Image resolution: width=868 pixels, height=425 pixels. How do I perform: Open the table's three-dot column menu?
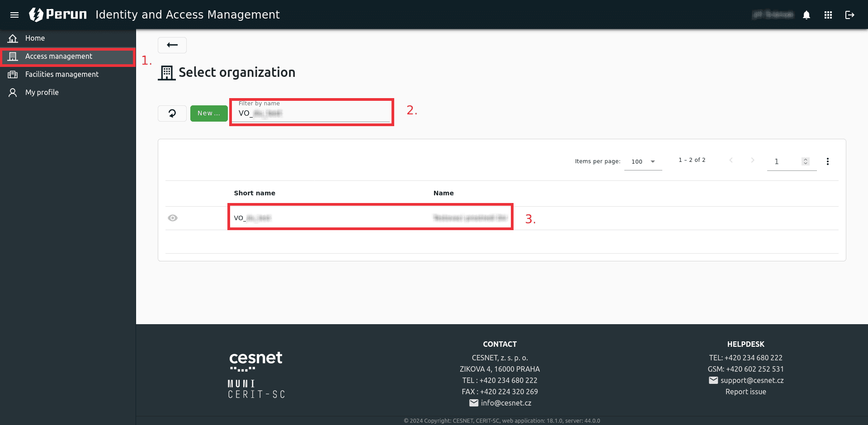pos(827,161)
